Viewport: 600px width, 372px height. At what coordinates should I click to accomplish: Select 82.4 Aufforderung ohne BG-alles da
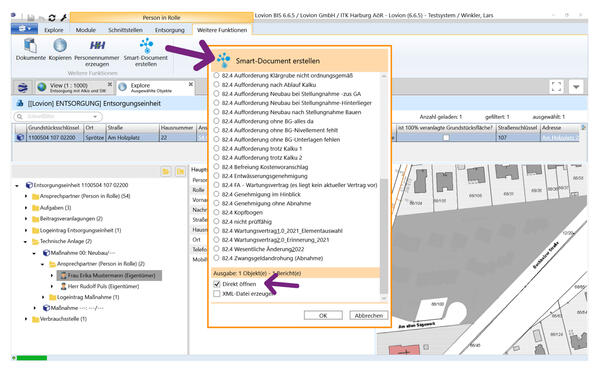217,121
